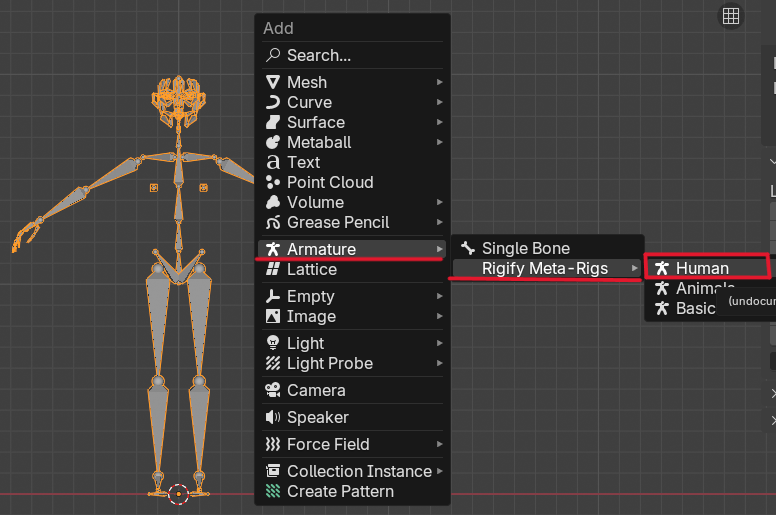Click the Lattice icon
Viewport: 776px width, 515px height.
point(272,269)
